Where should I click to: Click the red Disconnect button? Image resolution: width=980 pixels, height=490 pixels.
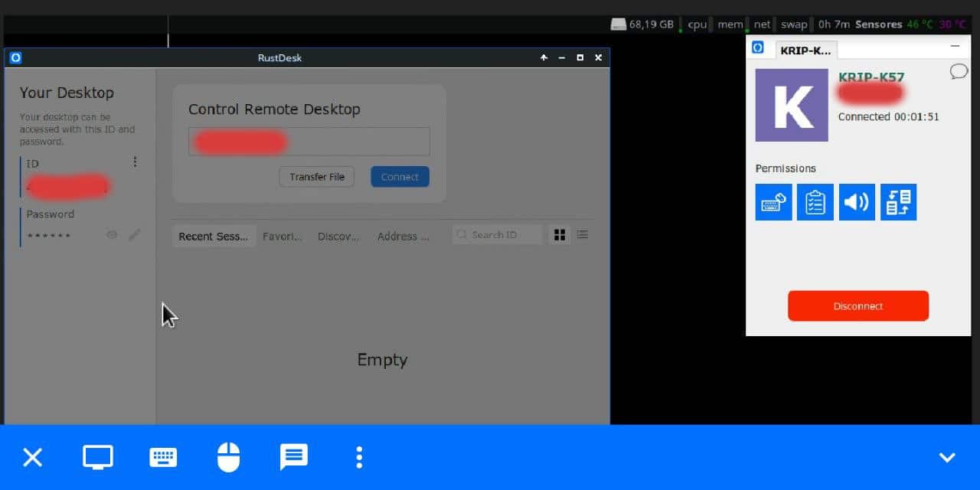click(858, 305)
